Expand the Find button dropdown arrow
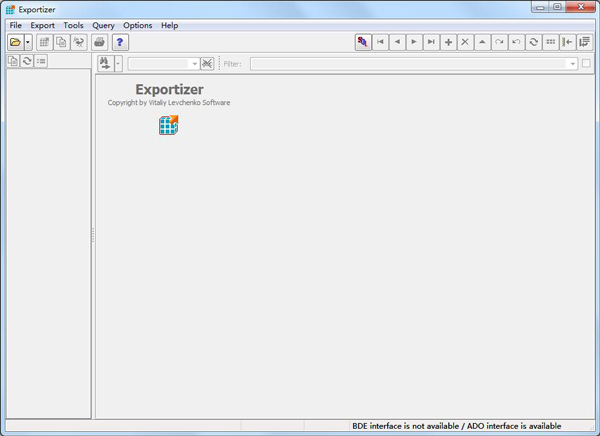 (x=118, y=64)
